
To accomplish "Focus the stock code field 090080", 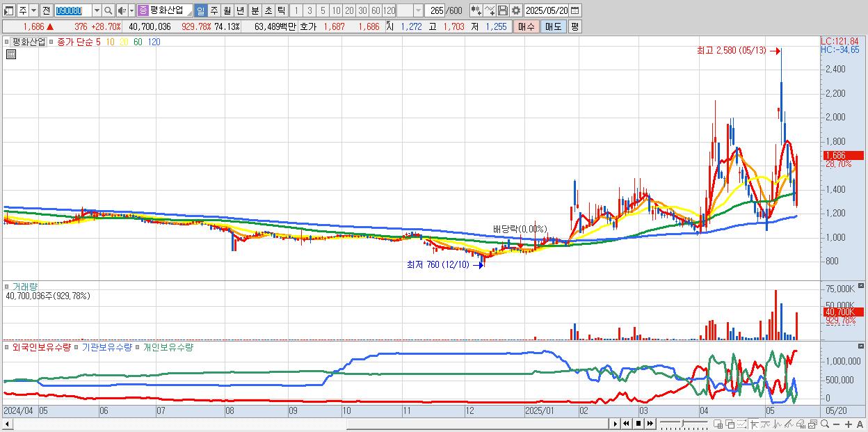I will click(72, 10).
